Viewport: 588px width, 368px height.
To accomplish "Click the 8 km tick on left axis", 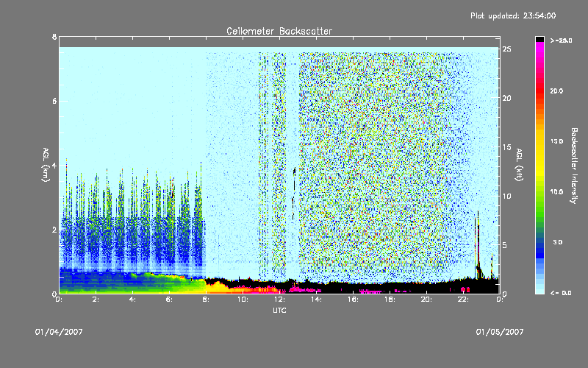I will click(x=54, y=37).
